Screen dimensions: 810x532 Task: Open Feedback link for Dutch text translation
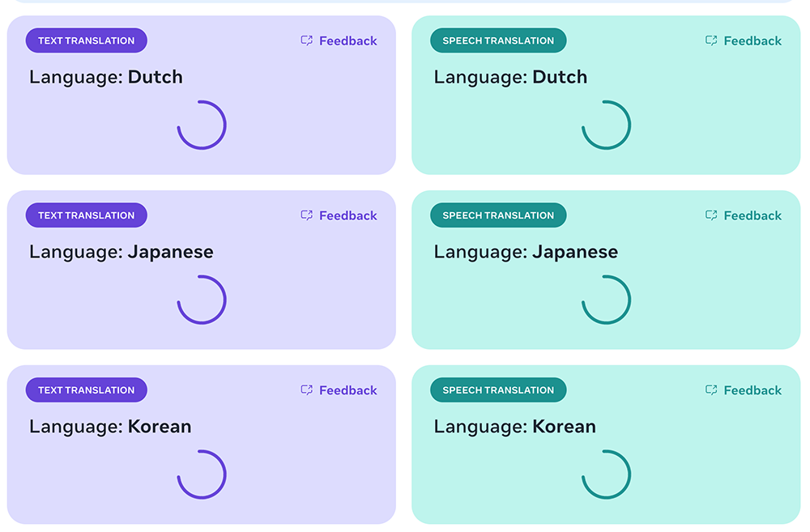(347, 40)
